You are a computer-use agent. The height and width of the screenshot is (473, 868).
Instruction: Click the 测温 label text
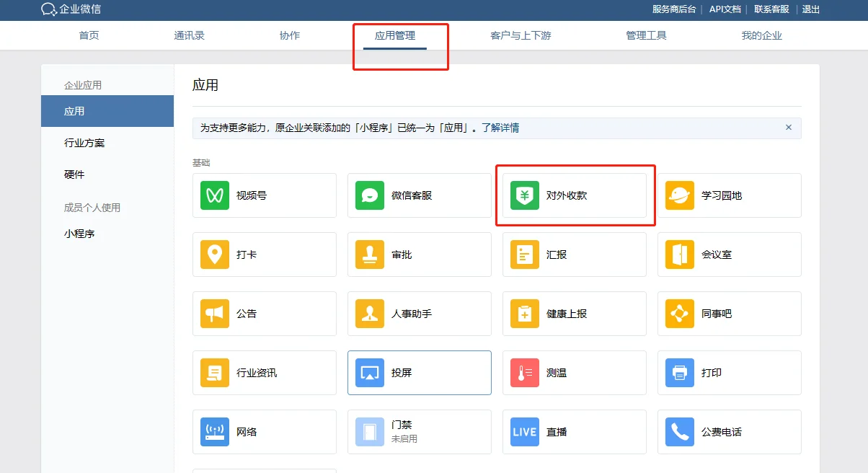[x=557, y=373]
